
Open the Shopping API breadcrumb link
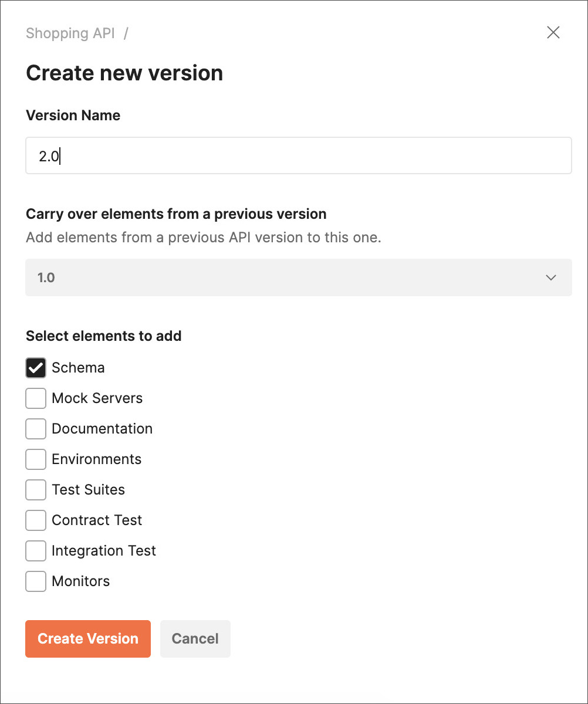[x=70, y=33]
